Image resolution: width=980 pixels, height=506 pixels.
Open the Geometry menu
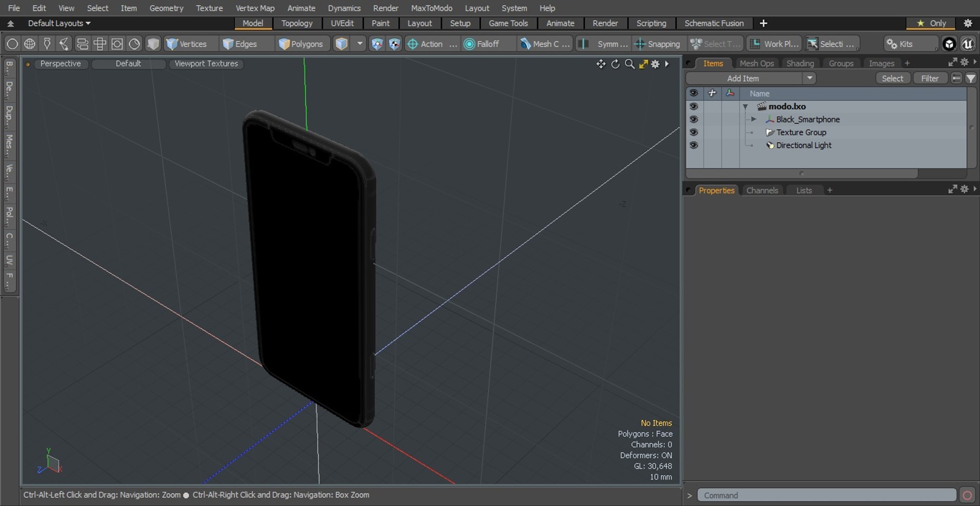point(166,8)
